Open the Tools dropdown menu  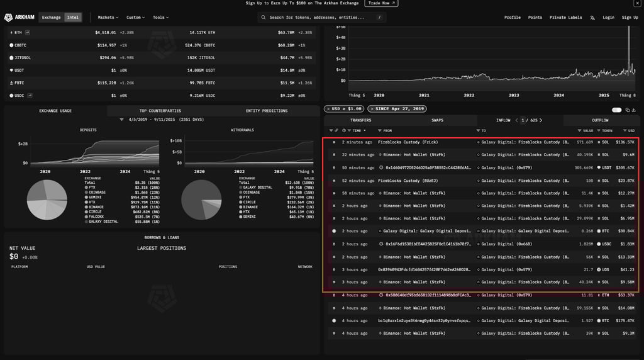160,17
